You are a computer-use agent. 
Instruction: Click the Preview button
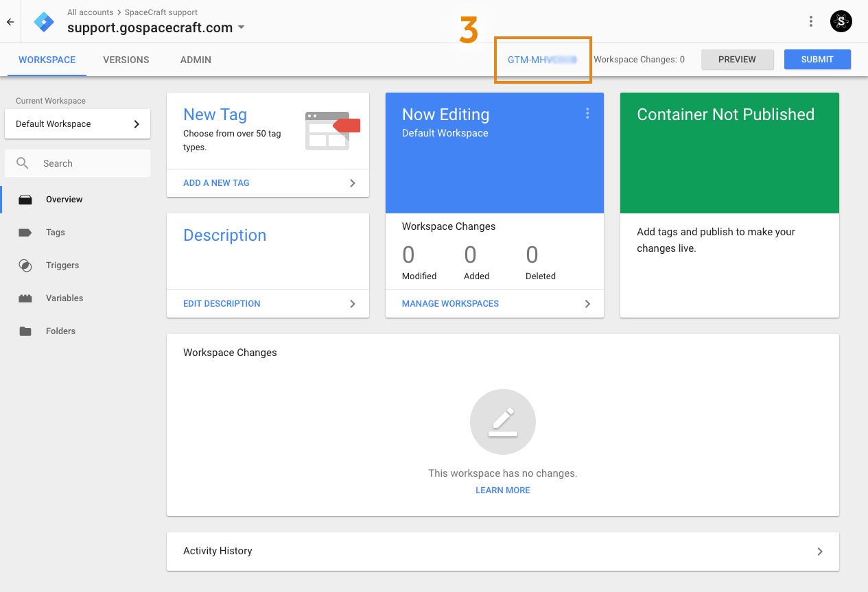(737, 60)
